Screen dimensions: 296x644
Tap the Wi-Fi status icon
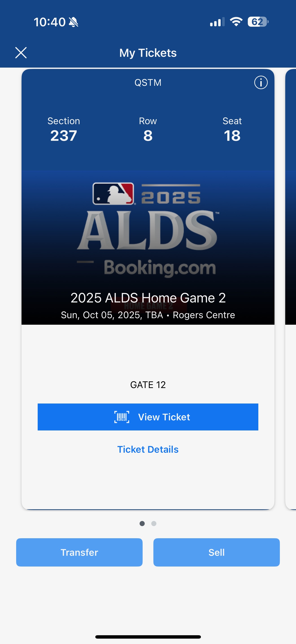click(x=236, y=22)
